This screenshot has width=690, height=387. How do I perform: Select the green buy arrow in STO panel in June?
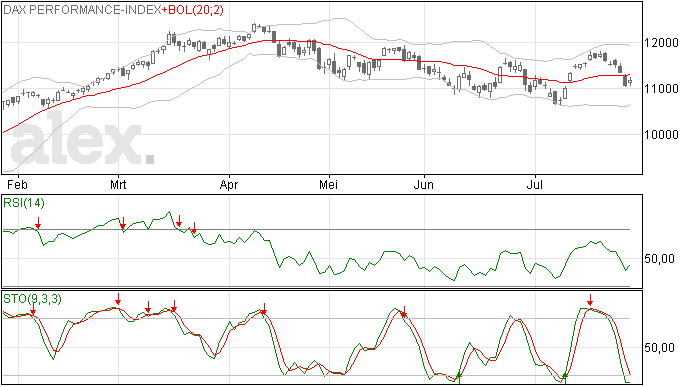click(x=459, y=378)
